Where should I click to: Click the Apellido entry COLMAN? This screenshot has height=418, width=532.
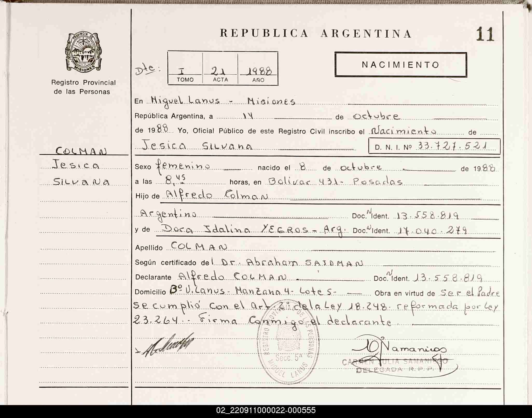click(x=199, y=246)
